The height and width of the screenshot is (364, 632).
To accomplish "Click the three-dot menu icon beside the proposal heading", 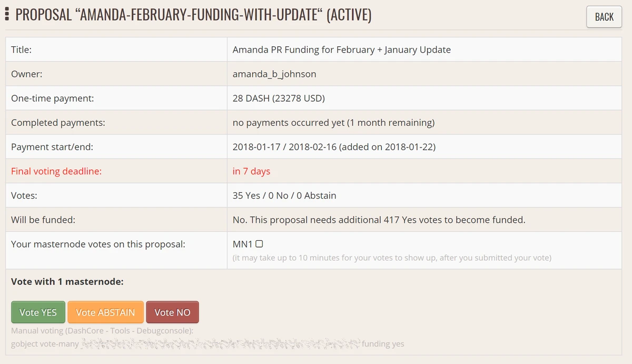I will click(x=7, y=14).
